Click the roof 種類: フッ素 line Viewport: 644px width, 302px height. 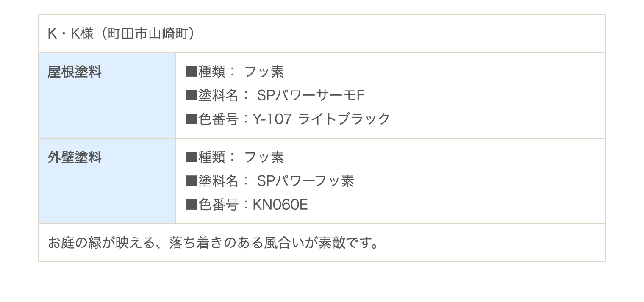(x=235, y=72)
